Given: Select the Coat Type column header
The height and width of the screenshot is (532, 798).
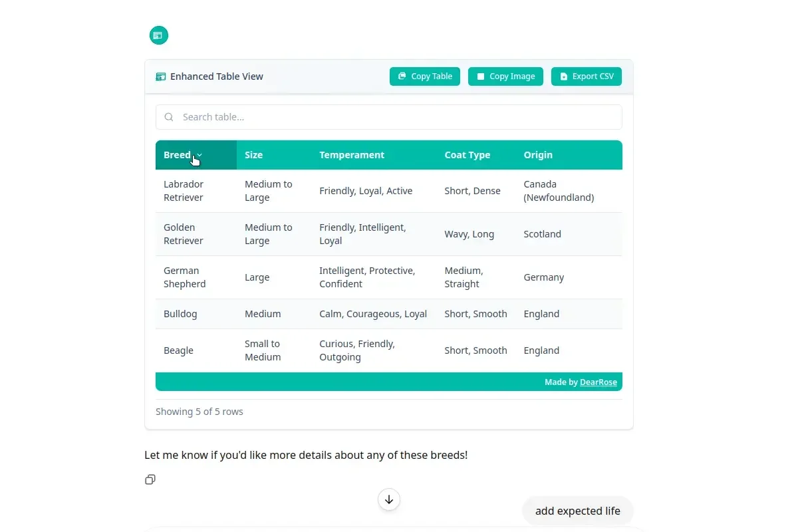Looking at the screenshot, I should 467,155.
